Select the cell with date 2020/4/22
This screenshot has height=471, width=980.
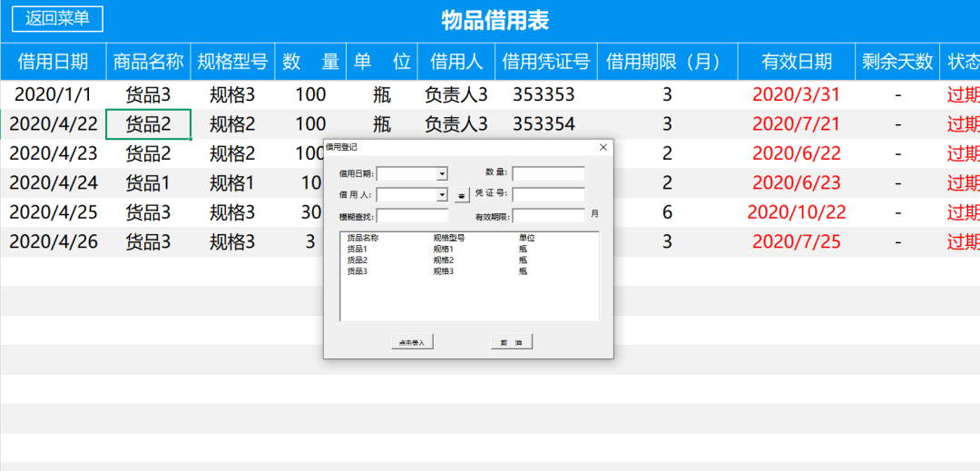(x=54, y=124)
